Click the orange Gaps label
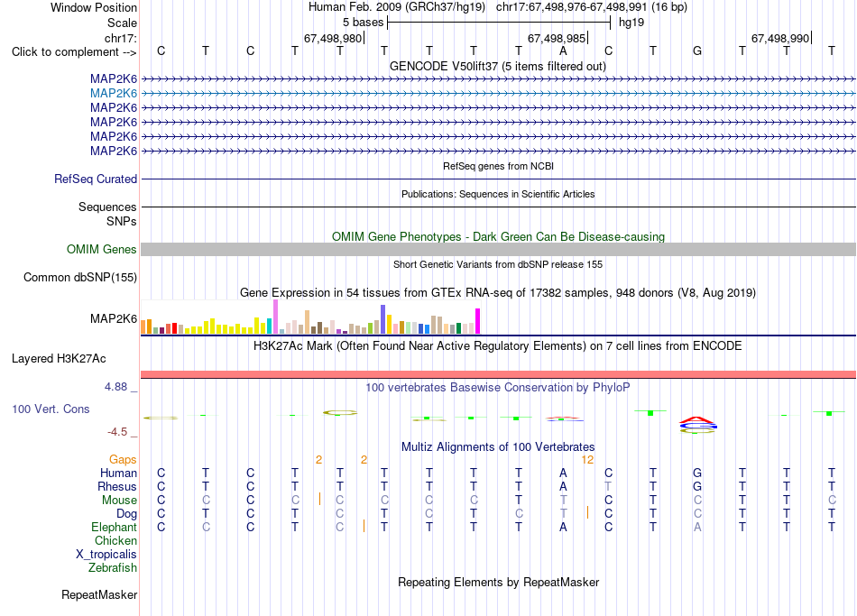Image resolution: width=857 pixels, height=616 pixels. [x=123, y=460]
